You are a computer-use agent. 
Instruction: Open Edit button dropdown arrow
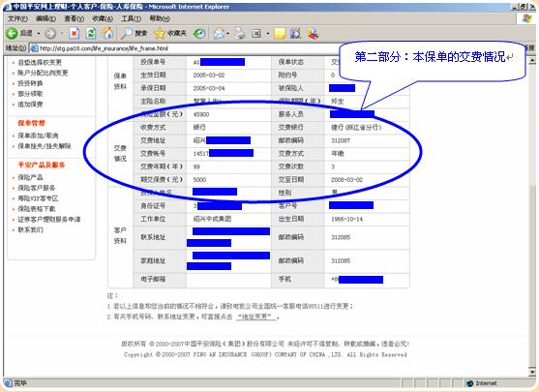268,34
